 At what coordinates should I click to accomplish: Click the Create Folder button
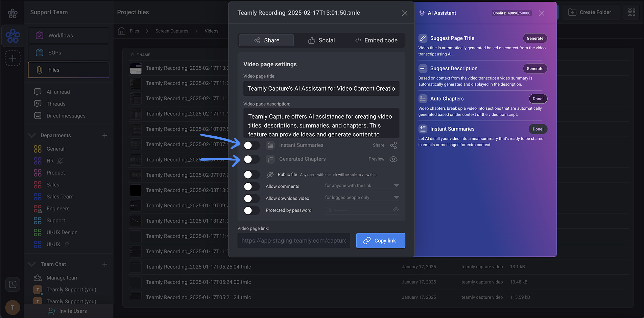point(591,12)
